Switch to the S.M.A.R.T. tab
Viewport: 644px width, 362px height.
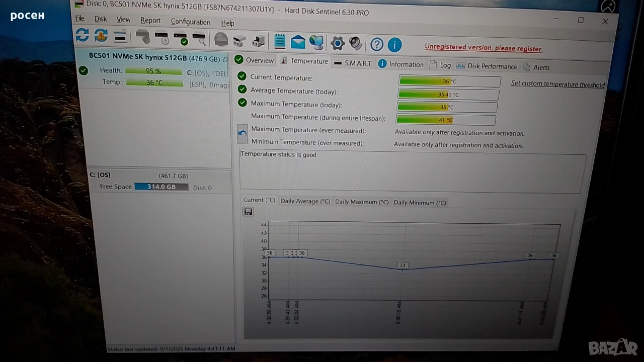point(353,63)
